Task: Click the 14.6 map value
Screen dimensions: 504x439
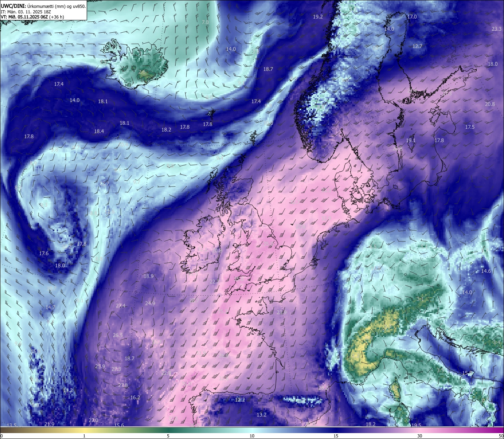Action: point(486,271)
